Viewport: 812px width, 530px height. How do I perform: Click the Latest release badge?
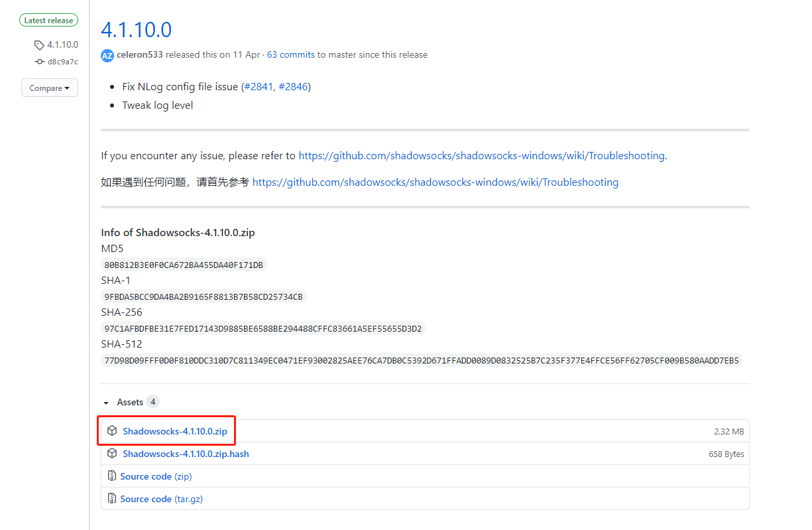48,21
